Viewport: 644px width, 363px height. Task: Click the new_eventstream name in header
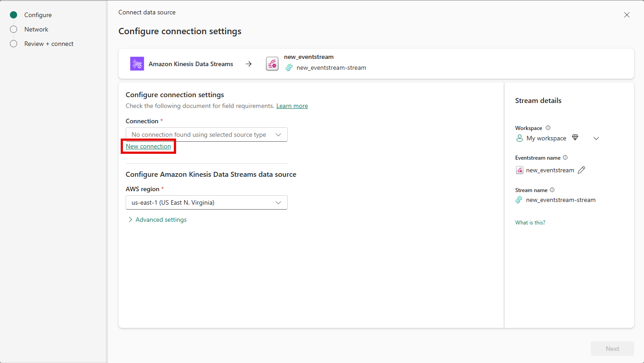click(309, 57)
